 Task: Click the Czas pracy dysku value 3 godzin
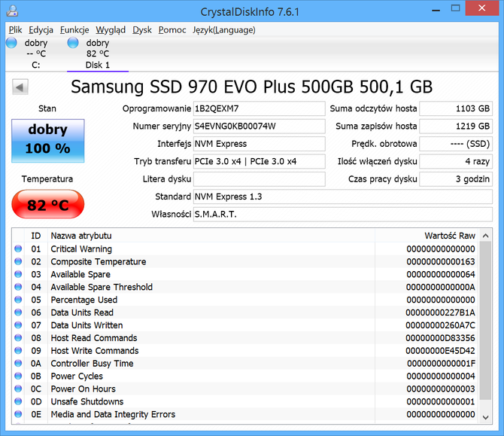(x=456, y=179)
